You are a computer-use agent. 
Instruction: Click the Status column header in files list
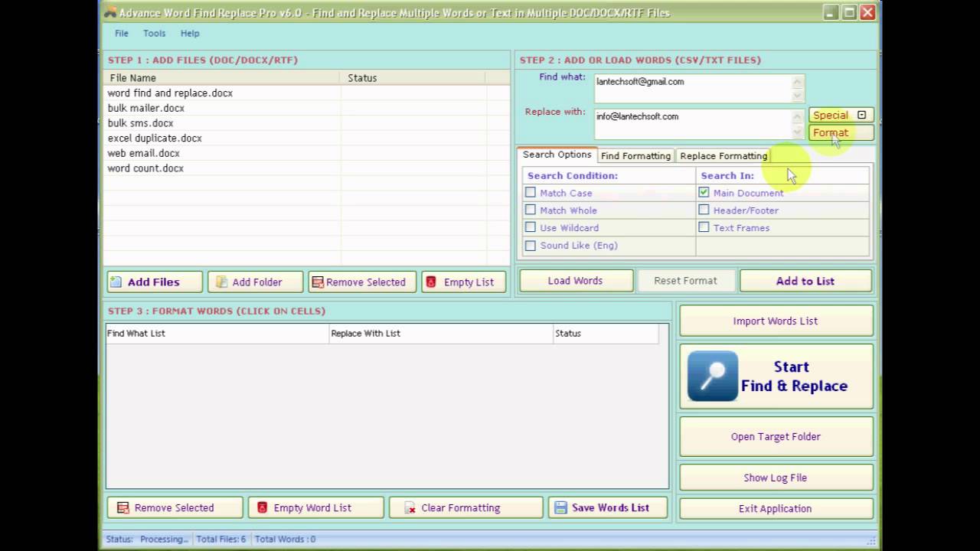[x=413, y=77]
